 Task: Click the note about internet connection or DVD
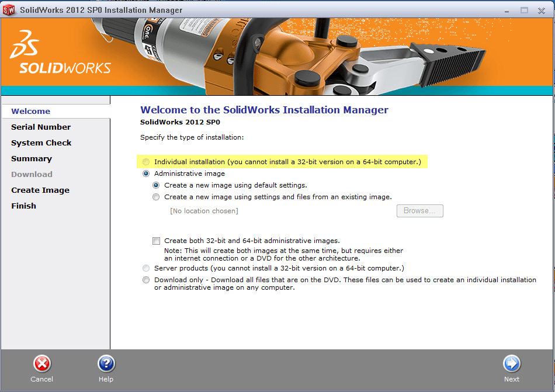[x=283, y=254]
